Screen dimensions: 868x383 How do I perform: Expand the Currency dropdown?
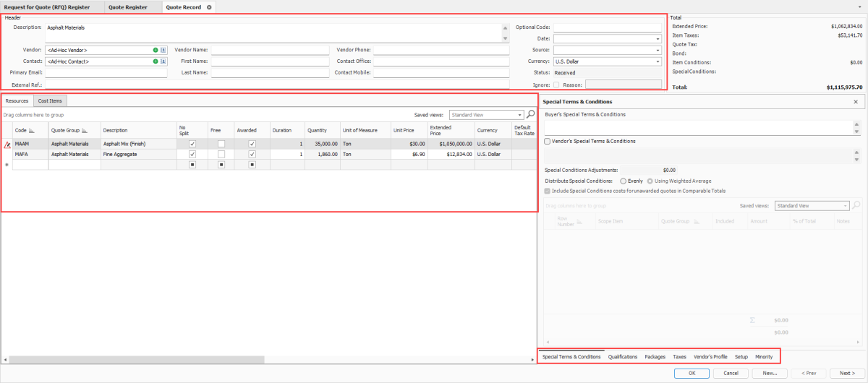658,61
